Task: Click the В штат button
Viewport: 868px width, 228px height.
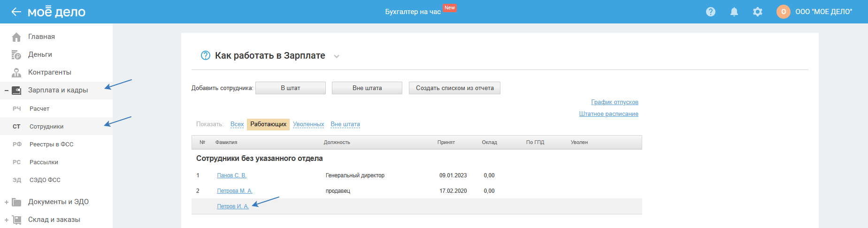Action: pyautogui.click(x=290, y=88)
